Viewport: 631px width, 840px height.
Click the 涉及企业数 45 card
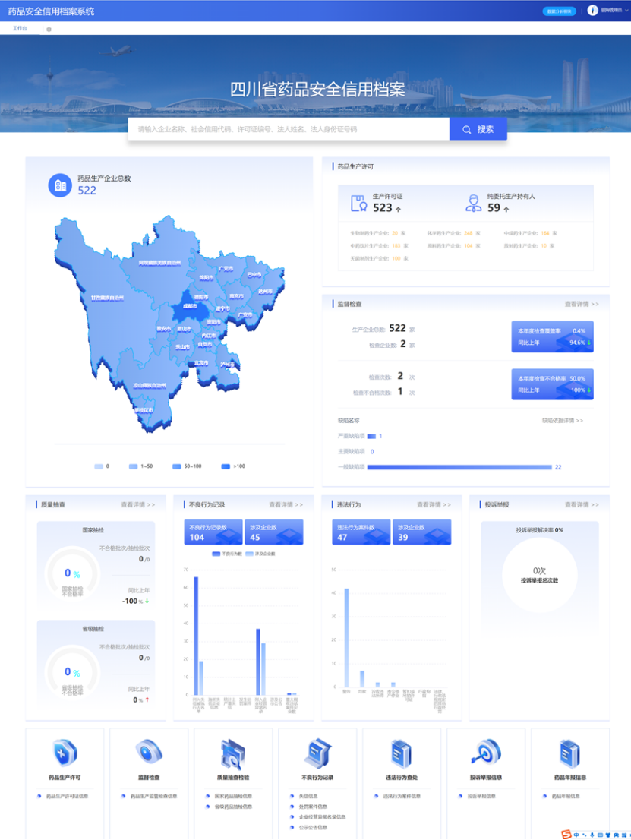coord(273,532)
